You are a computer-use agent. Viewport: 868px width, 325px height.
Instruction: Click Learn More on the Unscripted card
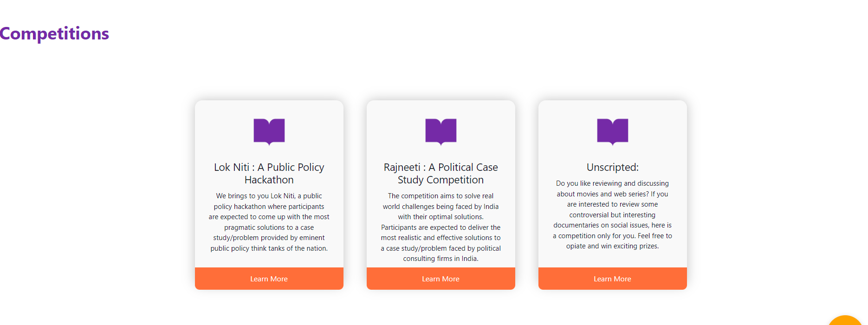[x=612, y=279]
